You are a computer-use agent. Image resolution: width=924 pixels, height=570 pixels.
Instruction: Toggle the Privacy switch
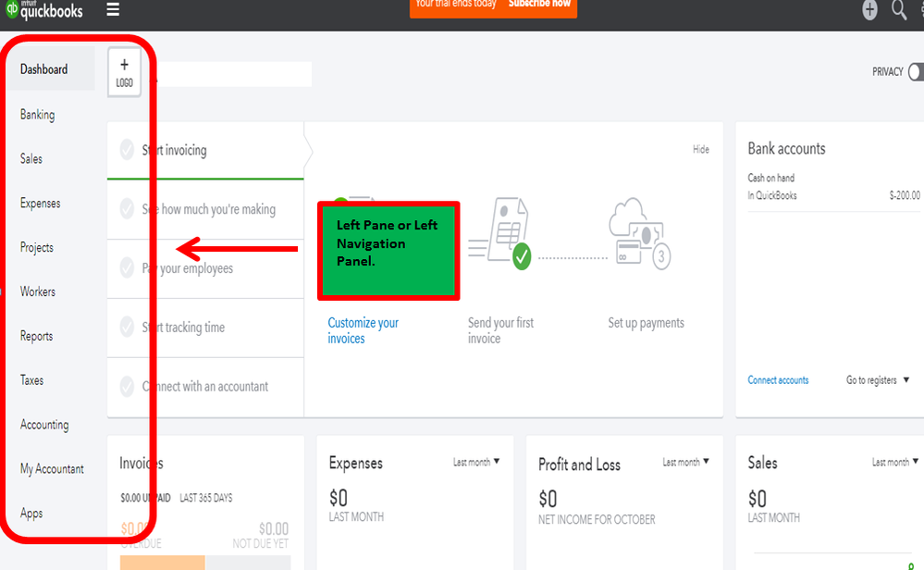tap(916, 72)
